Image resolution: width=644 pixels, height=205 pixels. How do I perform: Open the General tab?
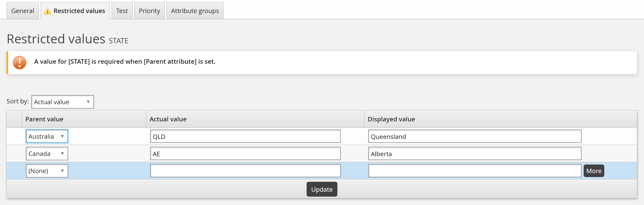coord(23,11)
